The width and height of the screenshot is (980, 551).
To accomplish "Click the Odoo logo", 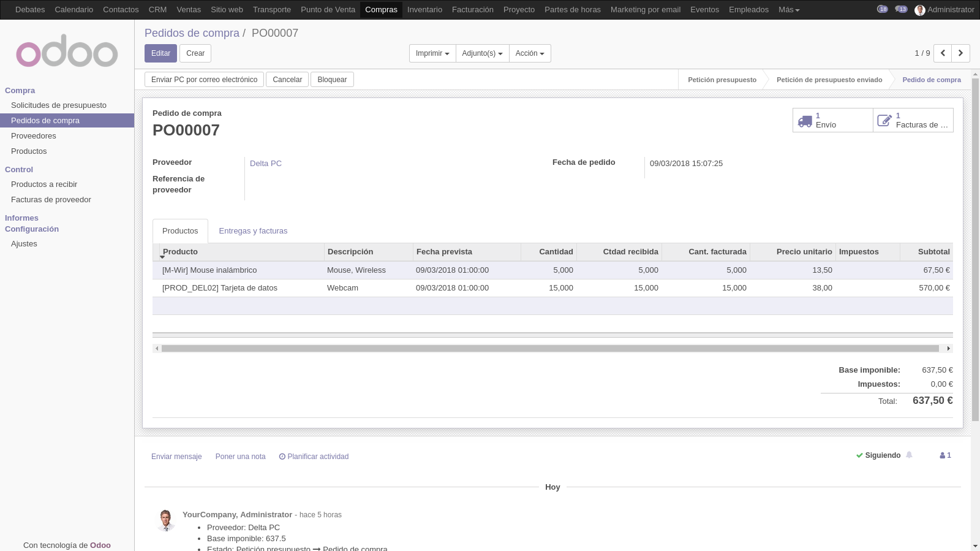I will click(x=67, y=53).
